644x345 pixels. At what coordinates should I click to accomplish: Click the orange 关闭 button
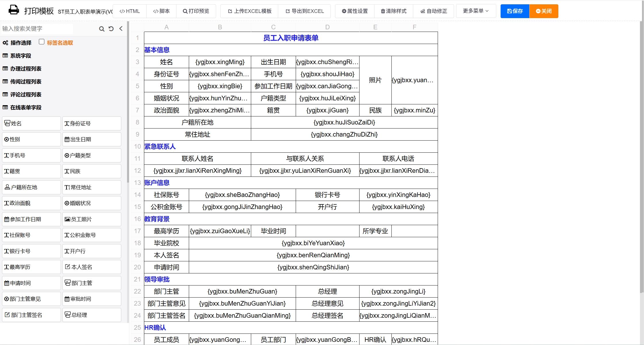click(x=544, y=11)
